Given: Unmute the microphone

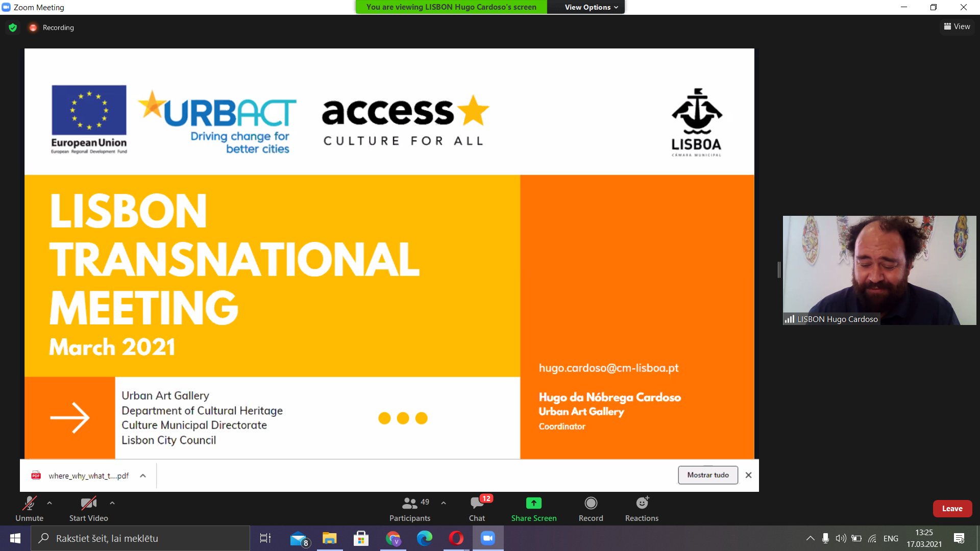Looking at the screenshot, I should 29,504.
